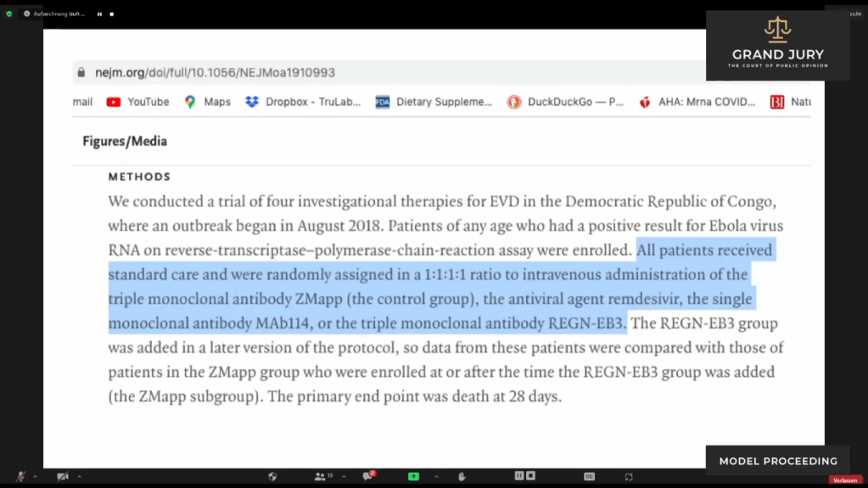Expand the audio options arrow

coord(34,477)
